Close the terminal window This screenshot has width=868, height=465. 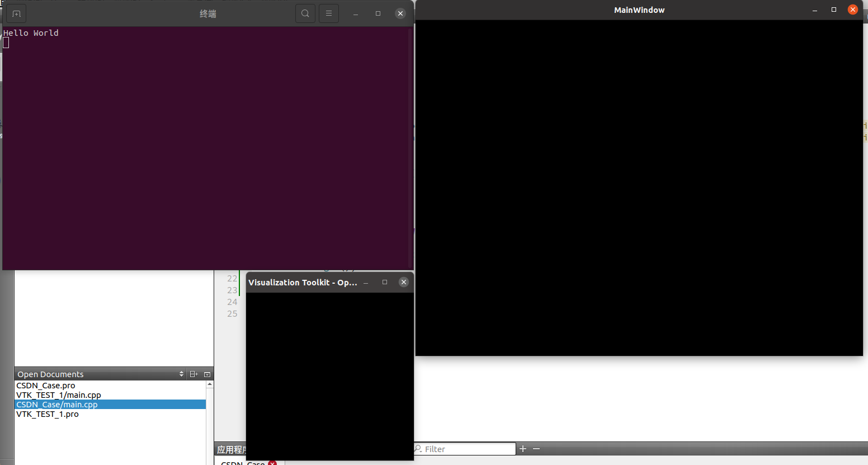[400, 13]
